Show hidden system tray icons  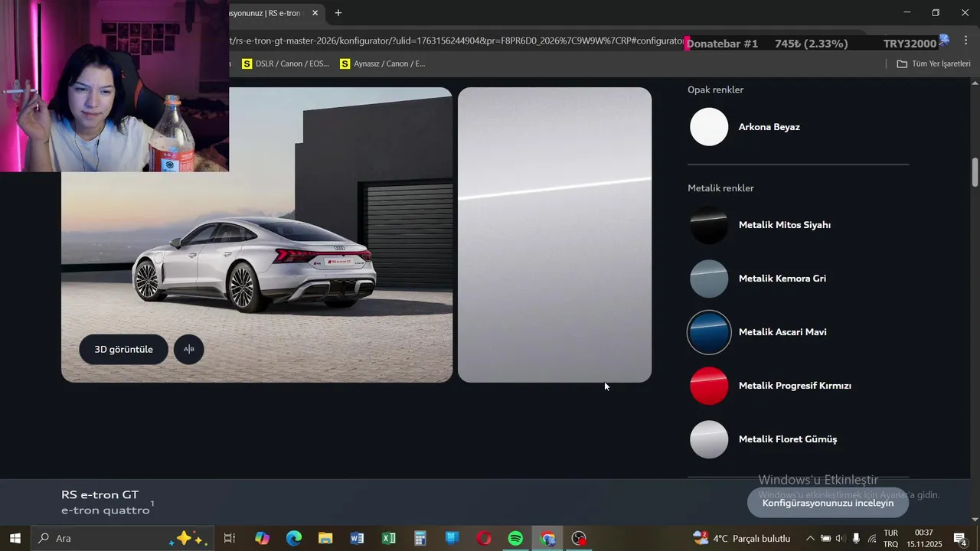[x=810, y=539]
